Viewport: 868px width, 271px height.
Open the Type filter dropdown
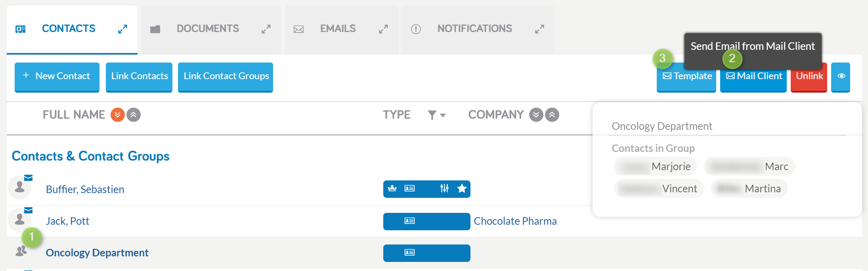click(x=437, y=115)
